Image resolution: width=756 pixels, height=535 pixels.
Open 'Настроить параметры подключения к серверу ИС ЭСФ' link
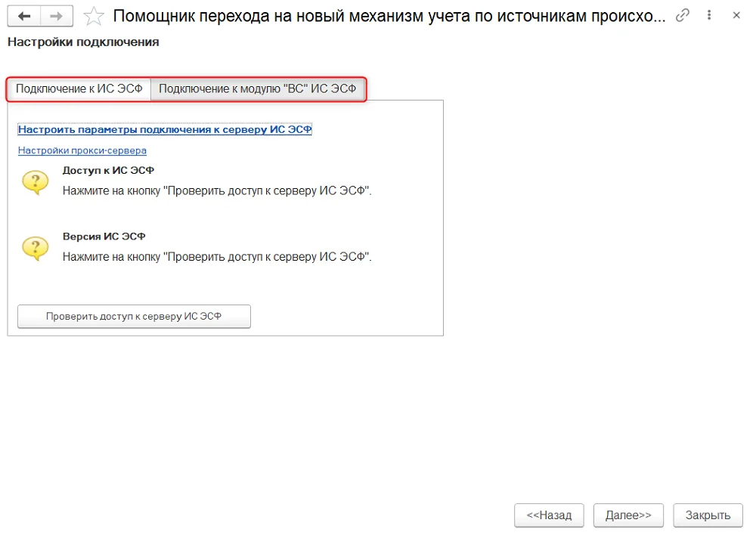[165, 129]
